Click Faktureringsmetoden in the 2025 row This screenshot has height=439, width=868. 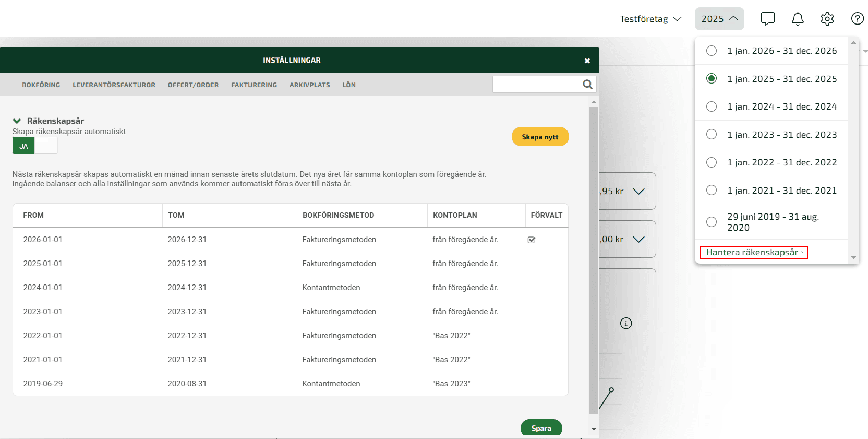click(339, 264)
